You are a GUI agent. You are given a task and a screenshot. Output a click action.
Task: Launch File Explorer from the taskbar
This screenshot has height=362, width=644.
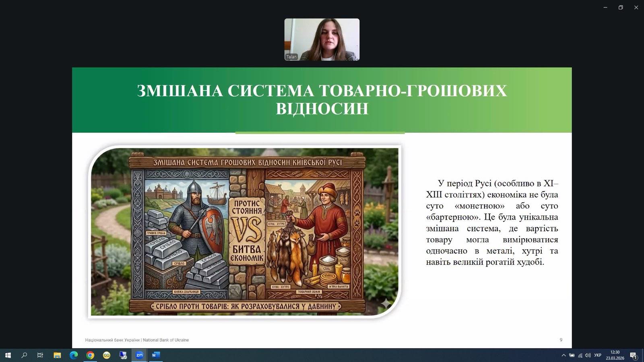tap(57, 355)
